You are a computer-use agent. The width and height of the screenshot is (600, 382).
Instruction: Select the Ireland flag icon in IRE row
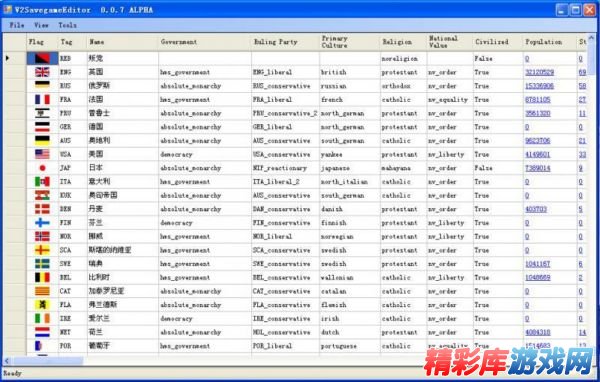[42, 318]
